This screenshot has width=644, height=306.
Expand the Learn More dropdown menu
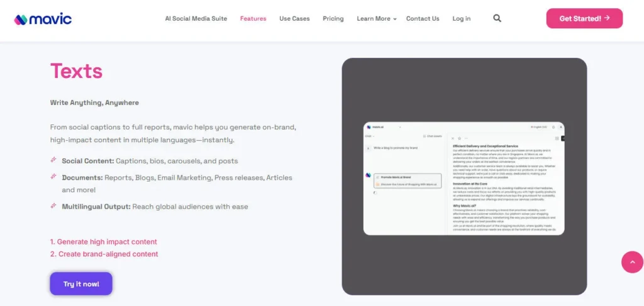(x=376, y=19)
